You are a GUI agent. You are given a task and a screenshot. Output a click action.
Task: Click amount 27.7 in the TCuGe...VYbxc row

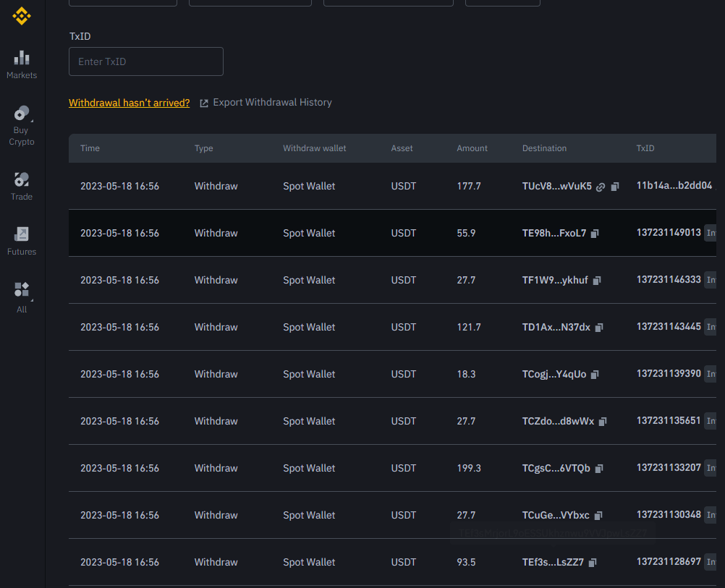[466, 516]
